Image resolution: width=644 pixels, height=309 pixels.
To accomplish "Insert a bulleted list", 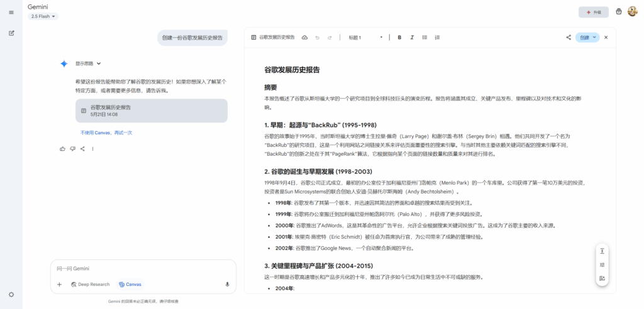I will point(425,37).
